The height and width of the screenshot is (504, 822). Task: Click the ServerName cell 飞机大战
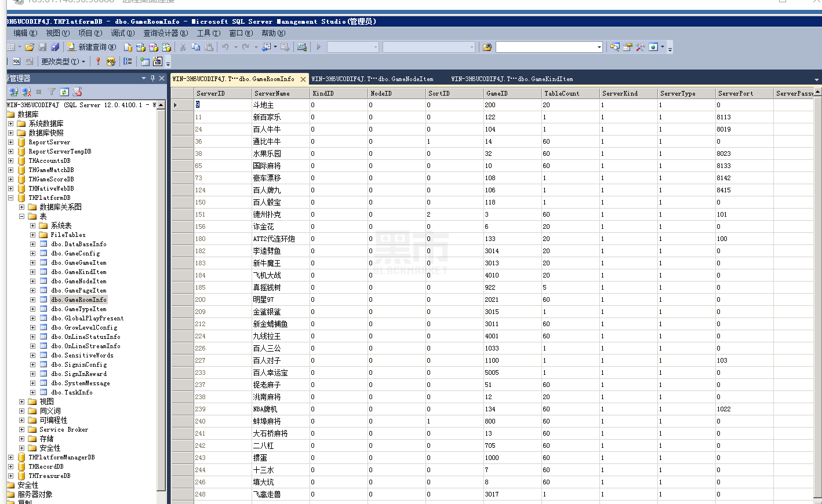pos(281,275)
